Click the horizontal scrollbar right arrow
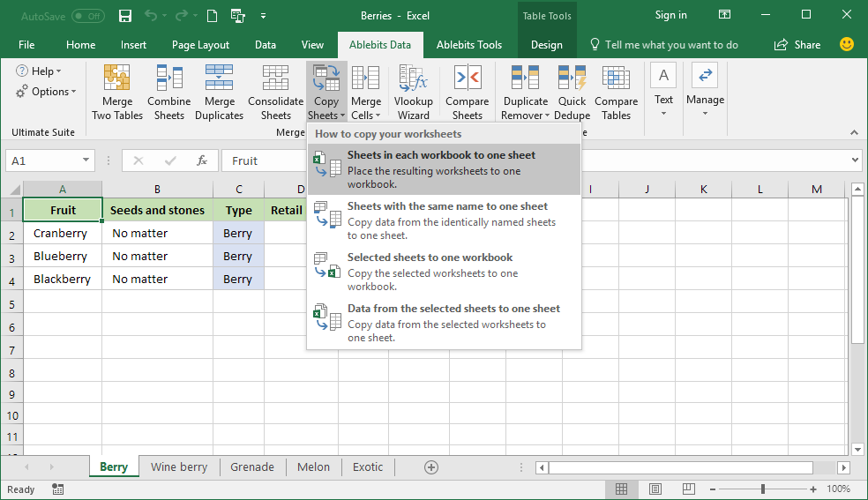 pos(843,468)
